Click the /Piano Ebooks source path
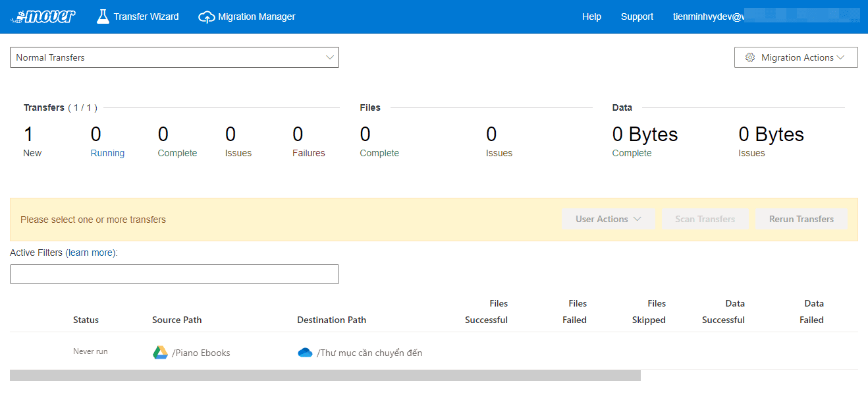Image resolution: width=868 pixels, height=414 pixels. 201,353
